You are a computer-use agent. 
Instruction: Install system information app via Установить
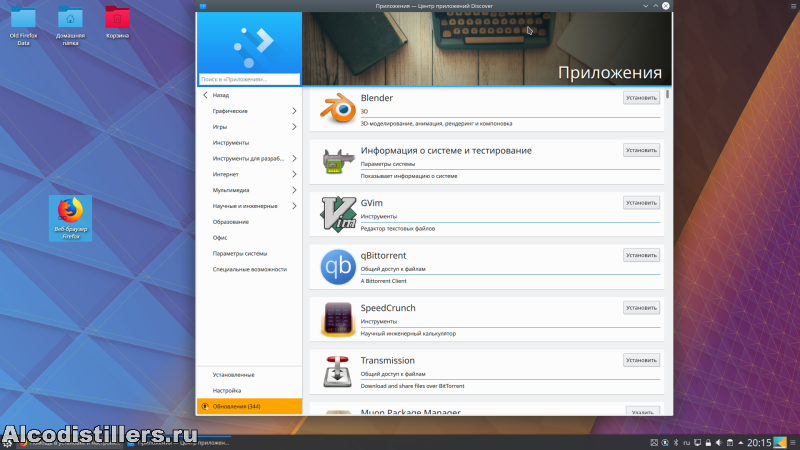coord(641,150)
